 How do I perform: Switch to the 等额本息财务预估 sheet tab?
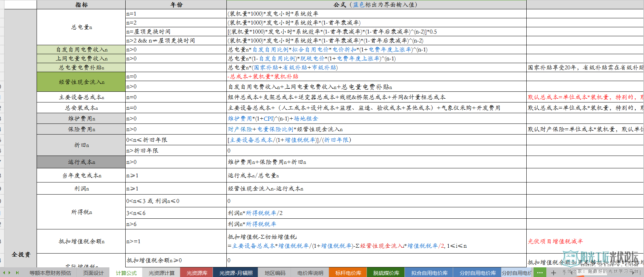click(50, 273)
